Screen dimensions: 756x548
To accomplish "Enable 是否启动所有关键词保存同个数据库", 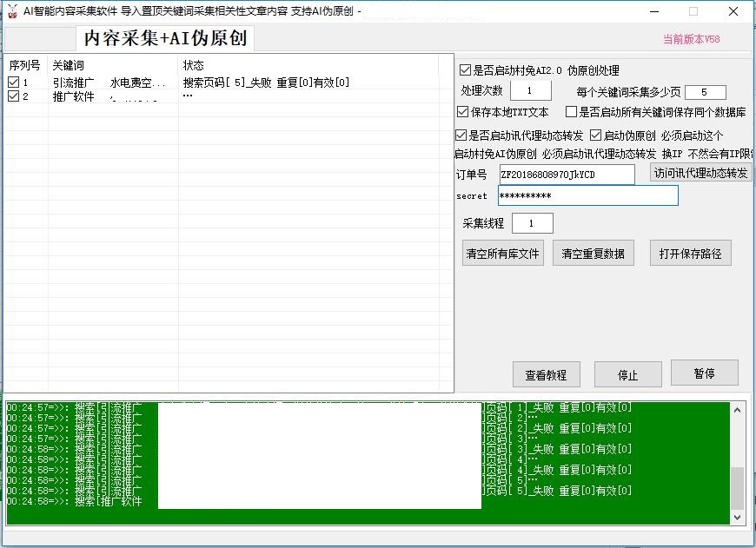I will (572, 111).
